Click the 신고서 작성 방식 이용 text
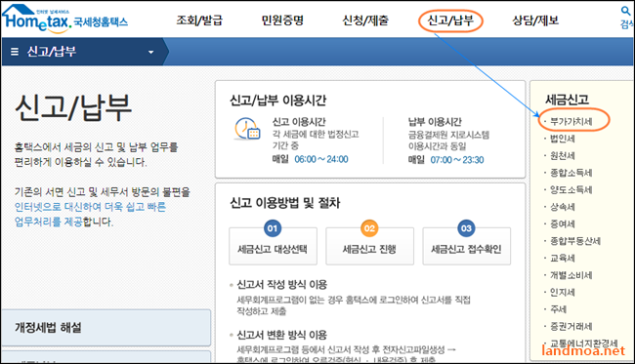The image size is (635, 364). 282,285
